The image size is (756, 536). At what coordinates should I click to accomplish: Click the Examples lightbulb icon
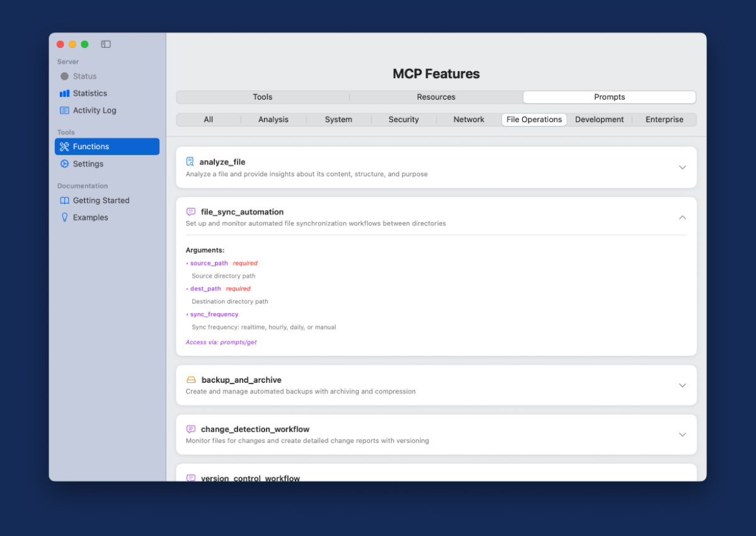(64, 217)
